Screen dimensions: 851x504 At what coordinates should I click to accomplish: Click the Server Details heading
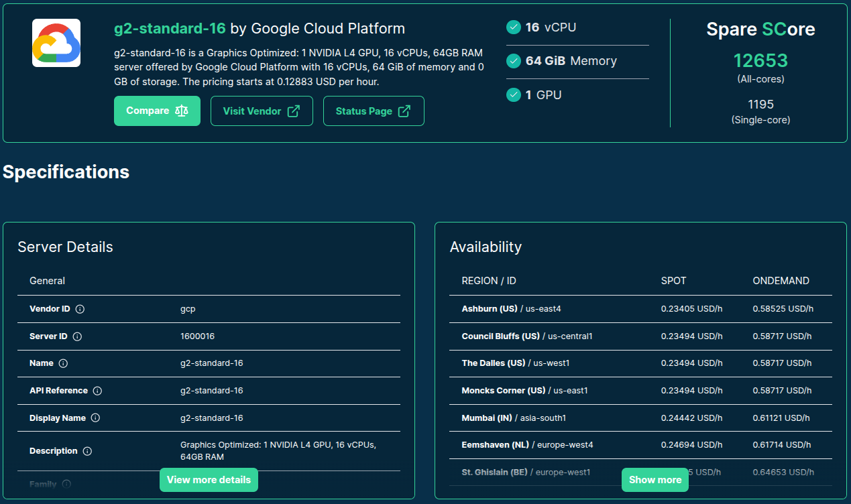[x=65, y=247]
